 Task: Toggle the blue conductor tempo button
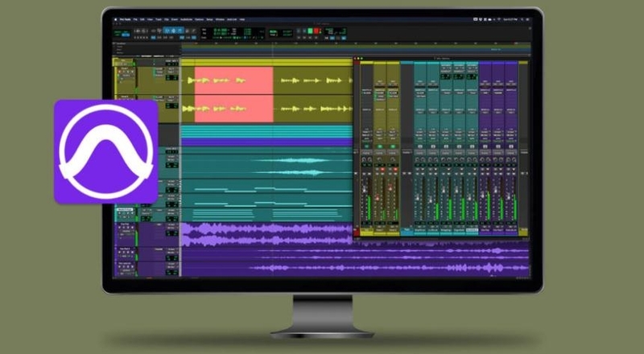[344, 38]
